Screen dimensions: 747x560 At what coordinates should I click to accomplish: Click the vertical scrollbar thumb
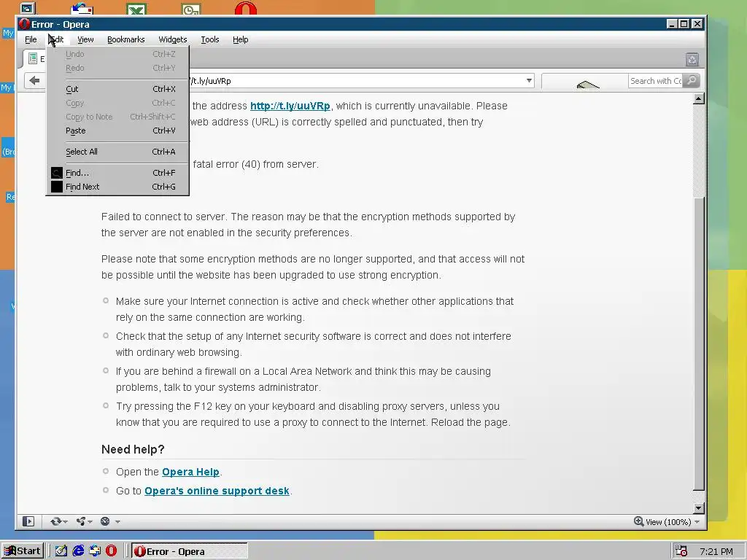(698, 343)
